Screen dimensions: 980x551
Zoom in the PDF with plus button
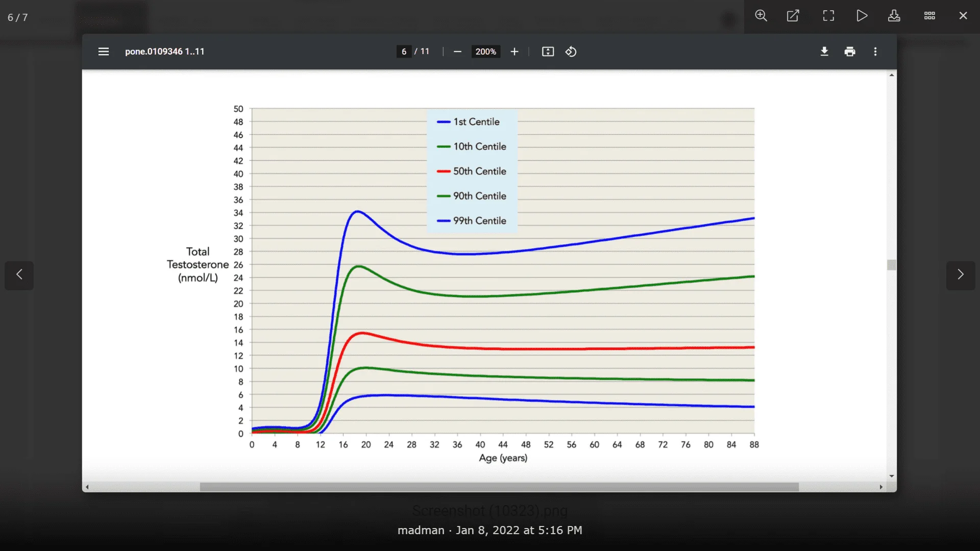[514, 52]
